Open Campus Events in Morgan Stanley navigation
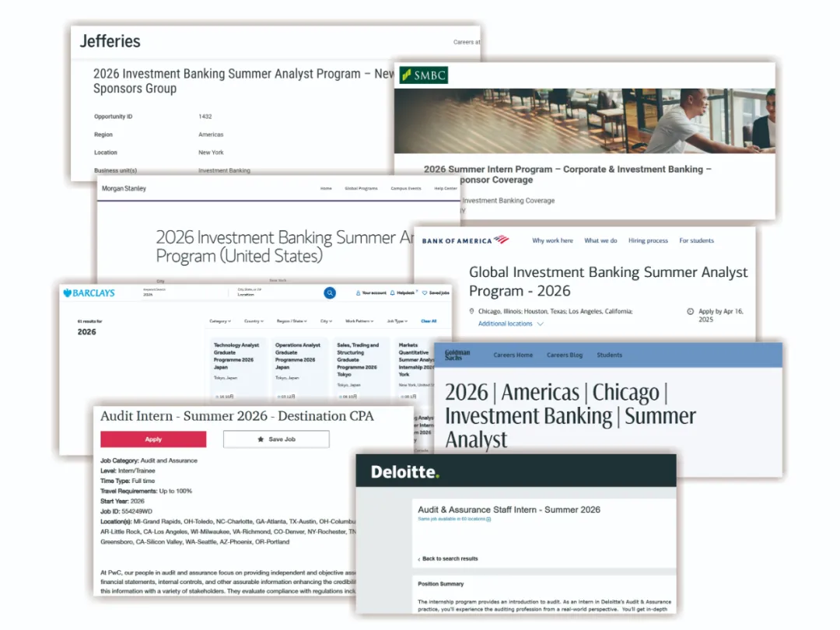840x630 pixels. pyautogui.click(x=405, y=188)
